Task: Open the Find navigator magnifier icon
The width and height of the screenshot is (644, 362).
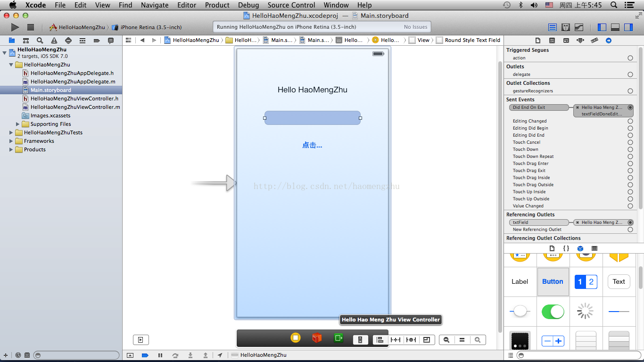Action: point(40,41)
